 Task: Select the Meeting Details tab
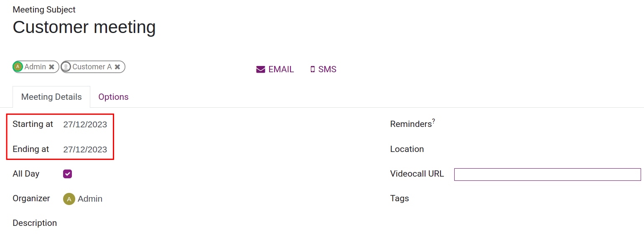click(51, 97)
